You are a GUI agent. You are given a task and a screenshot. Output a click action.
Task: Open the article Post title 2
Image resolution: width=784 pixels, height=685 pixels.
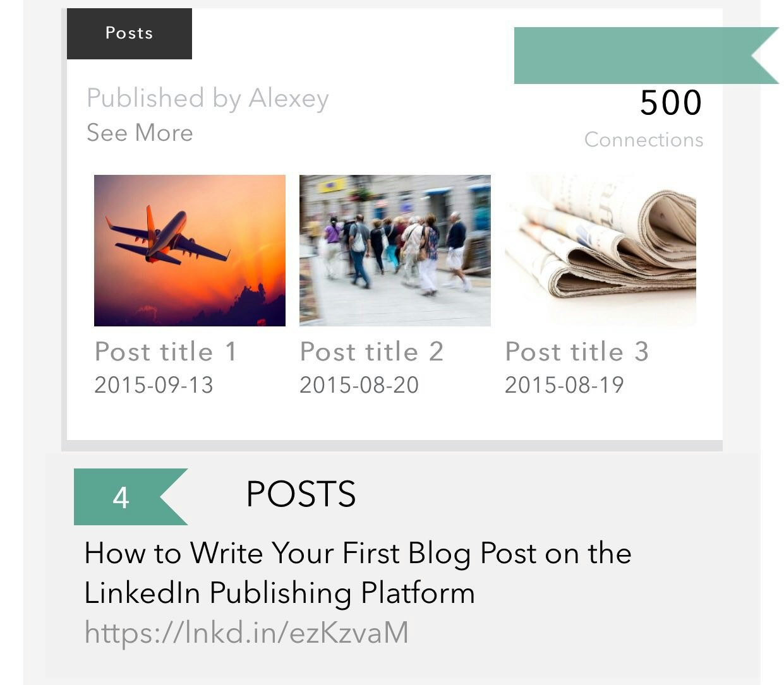tap(372, 351)
